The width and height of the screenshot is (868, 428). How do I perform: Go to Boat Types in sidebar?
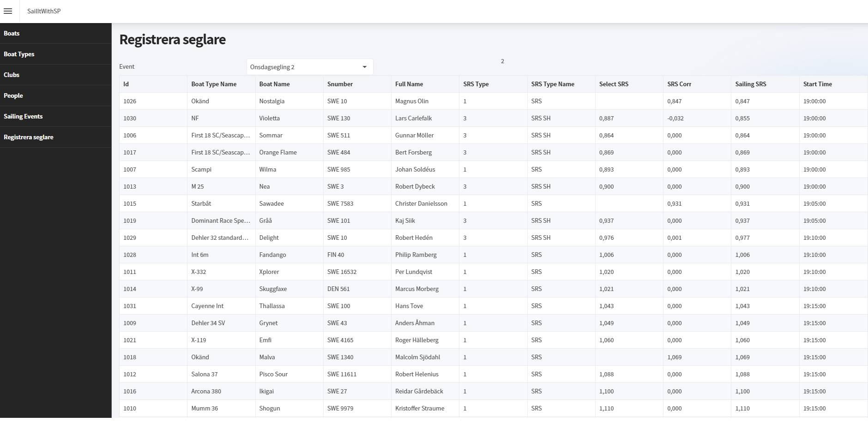click(55, 54)
